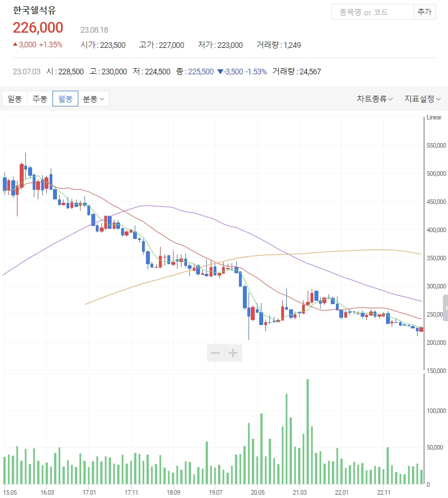
Task: Click the -3,500 -1.53% change value
Action: pyautogui.click(x=242, y=72)
